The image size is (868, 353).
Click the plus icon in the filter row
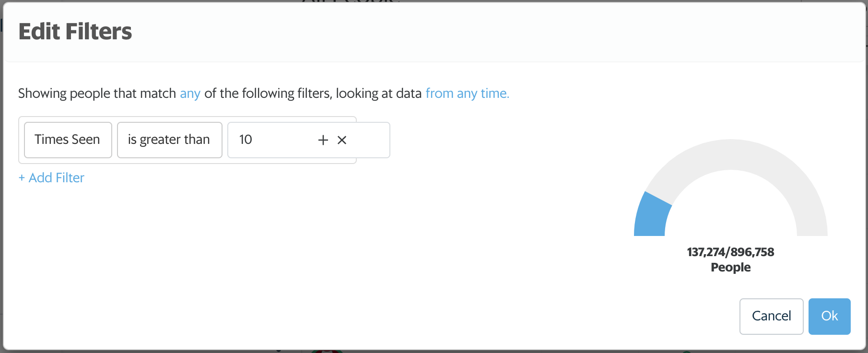click(323, 140)
